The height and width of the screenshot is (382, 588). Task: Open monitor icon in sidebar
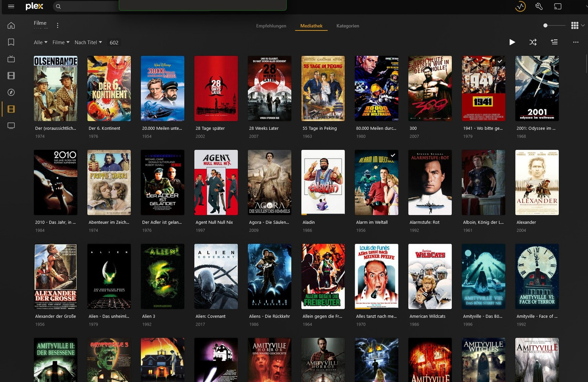(x=11, y=126)
